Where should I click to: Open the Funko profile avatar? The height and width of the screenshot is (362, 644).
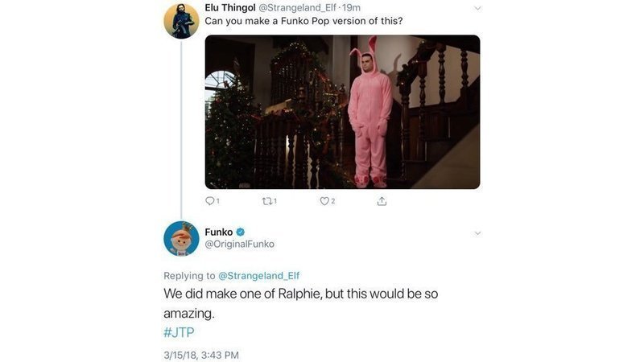tap(181, 239)
